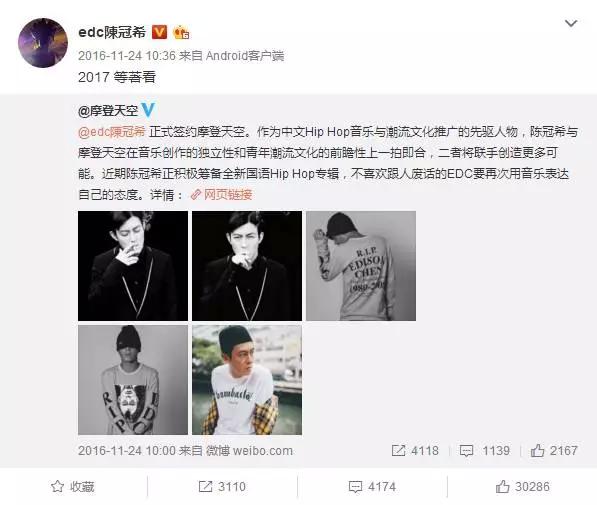Favorite the post with 收藏 star

[x=72, y=486]
